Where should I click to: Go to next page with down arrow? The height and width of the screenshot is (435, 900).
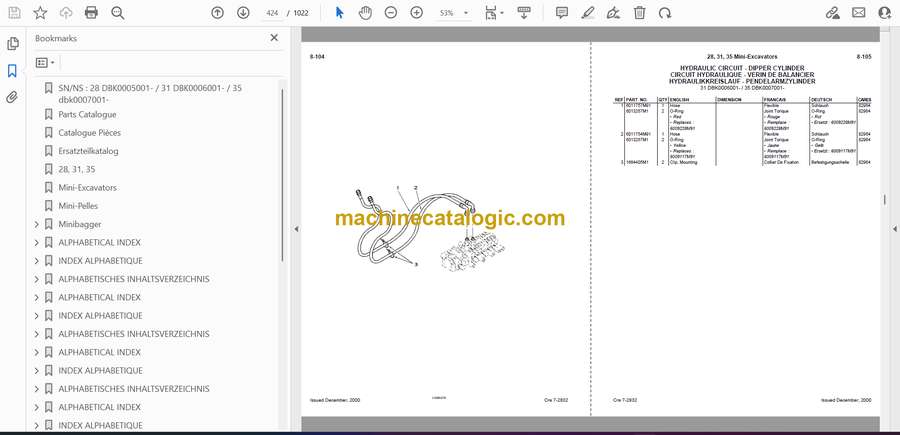pos(243,13)
